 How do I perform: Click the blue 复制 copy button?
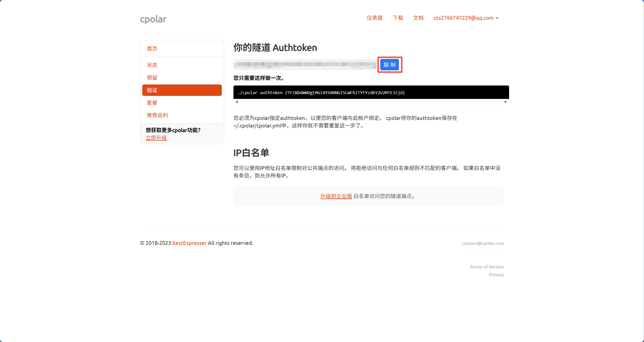coord(389,65)
